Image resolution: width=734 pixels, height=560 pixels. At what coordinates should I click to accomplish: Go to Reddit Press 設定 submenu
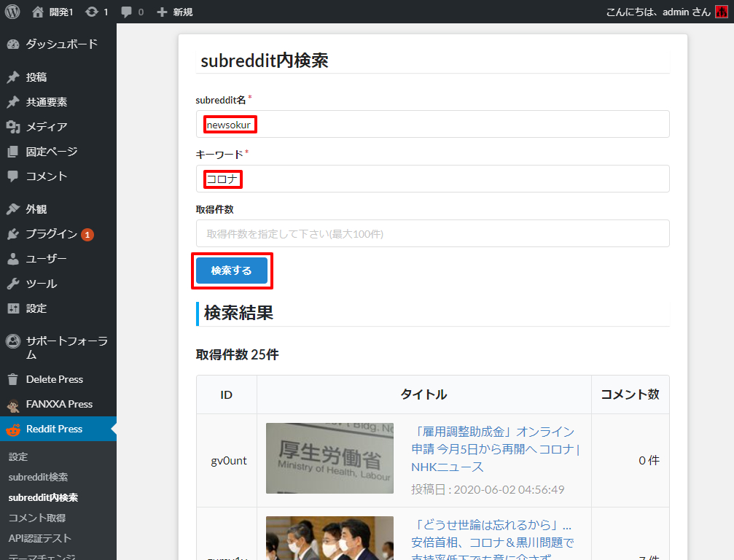[x=18, y=457]
